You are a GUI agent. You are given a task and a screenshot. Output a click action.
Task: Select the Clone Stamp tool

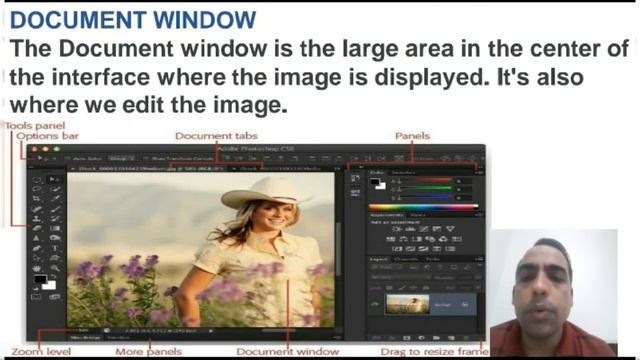pyautogui.click(x=37, y=218)
